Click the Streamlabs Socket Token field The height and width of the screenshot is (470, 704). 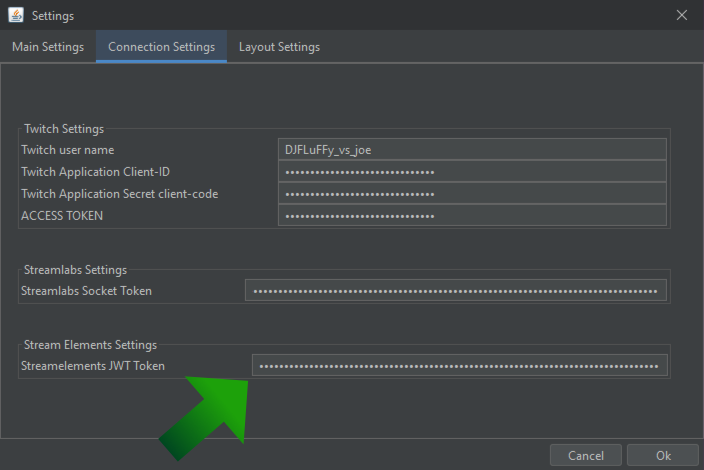pyautogui.click(x=456, y=290)
